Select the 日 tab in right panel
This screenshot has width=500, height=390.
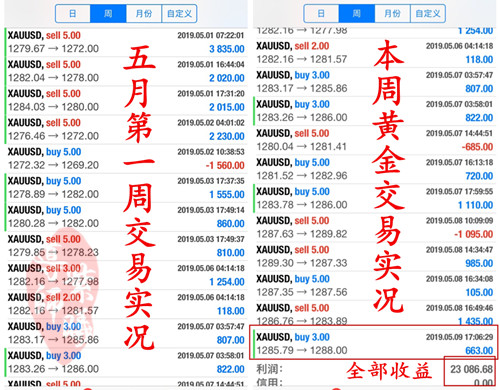pos(321,14)
